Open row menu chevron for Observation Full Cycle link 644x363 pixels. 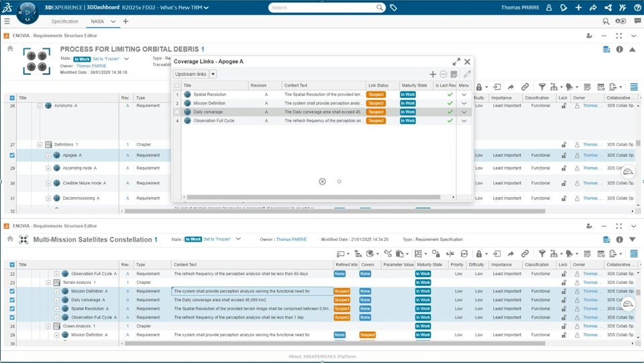pyautogui.click(x=464, y=121)
